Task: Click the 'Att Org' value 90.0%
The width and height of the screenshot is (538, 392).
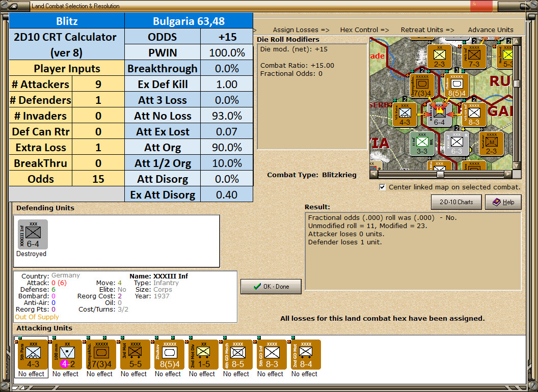Action: pyautogui.click(x=227, y=148)
